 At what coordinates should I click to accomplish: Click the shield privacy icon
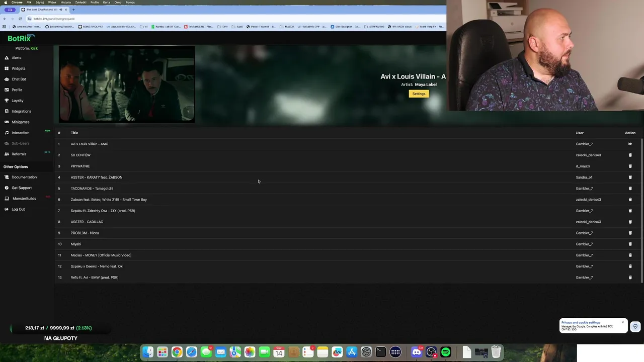[x=635, y=326]
